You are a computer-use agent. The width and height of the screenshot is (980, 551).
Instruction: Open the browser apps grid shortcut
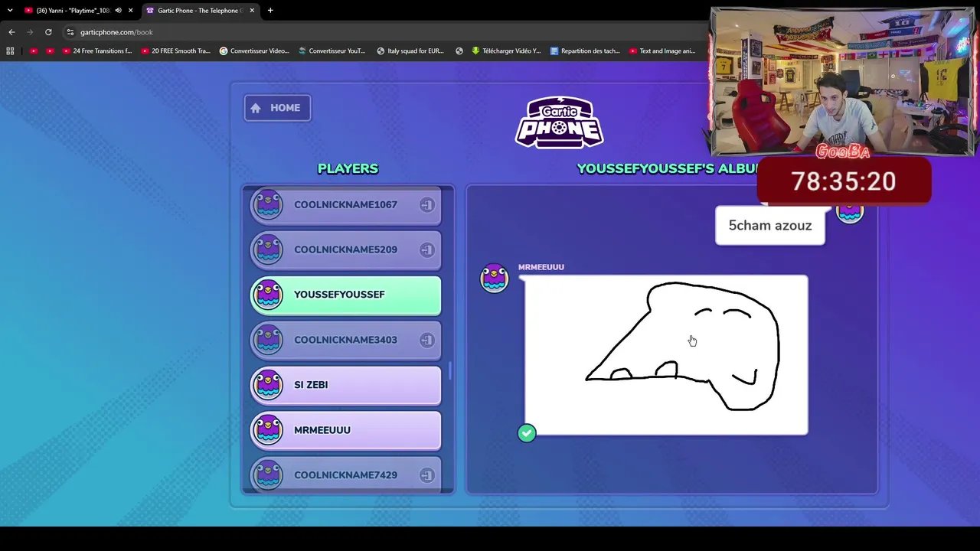[10, 51]
